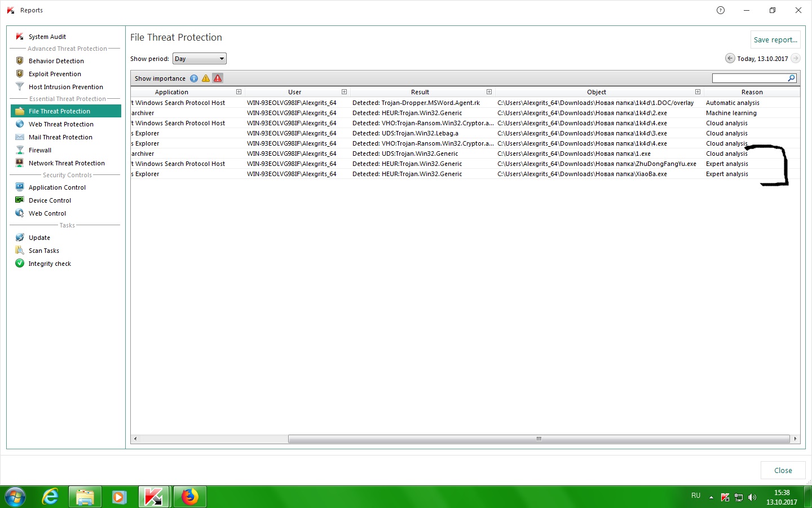Viewport: 812px width, 508px height.
Task: Click the Exploit Prevention shield icon
Action: tap(20, 74)
